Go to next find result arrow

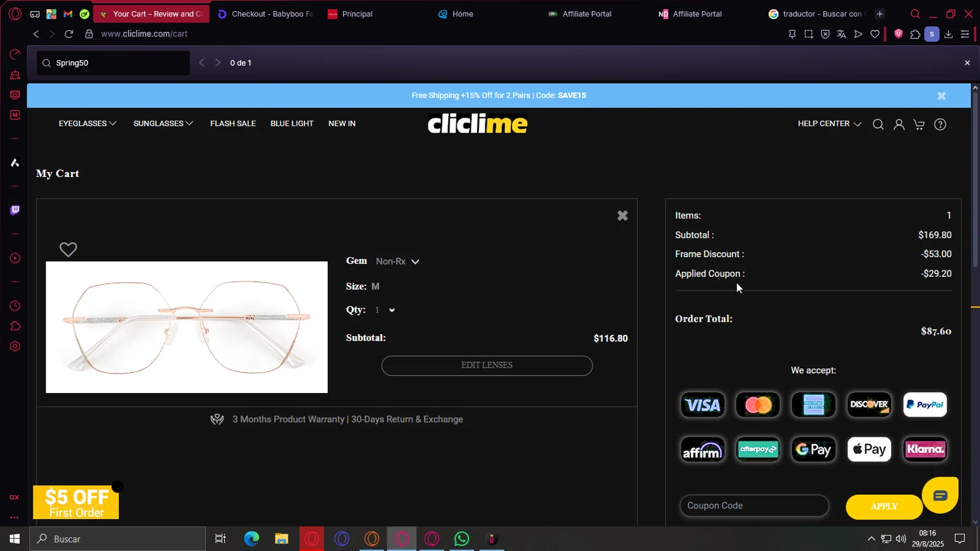(218, 63)
